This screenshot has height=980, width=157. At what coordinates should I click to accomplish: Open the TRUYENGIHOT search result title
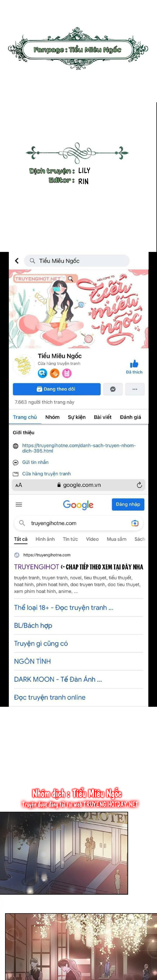tap(37, 567)
